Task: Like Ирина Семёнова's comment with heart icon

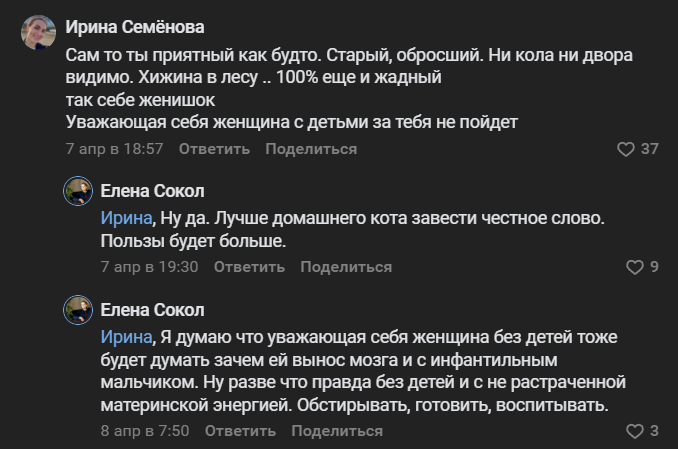Action: (x=626, y=149)
